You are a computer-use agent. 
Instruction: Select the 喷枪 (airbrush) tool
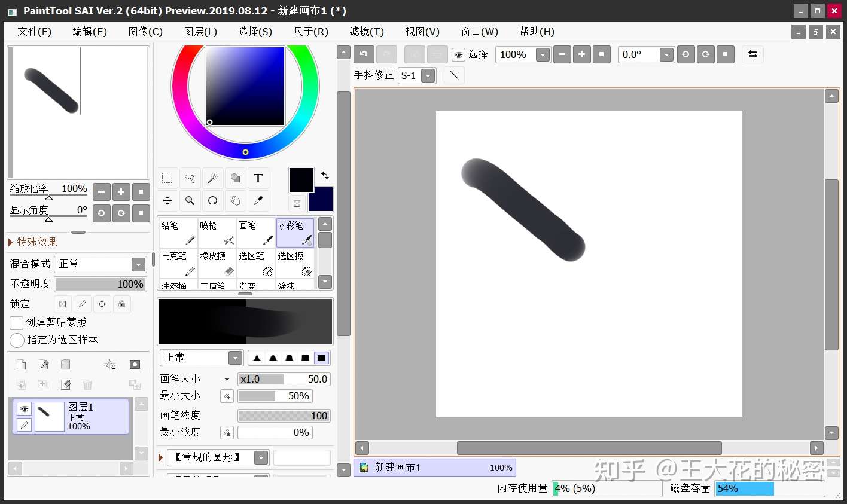point(216,232)
